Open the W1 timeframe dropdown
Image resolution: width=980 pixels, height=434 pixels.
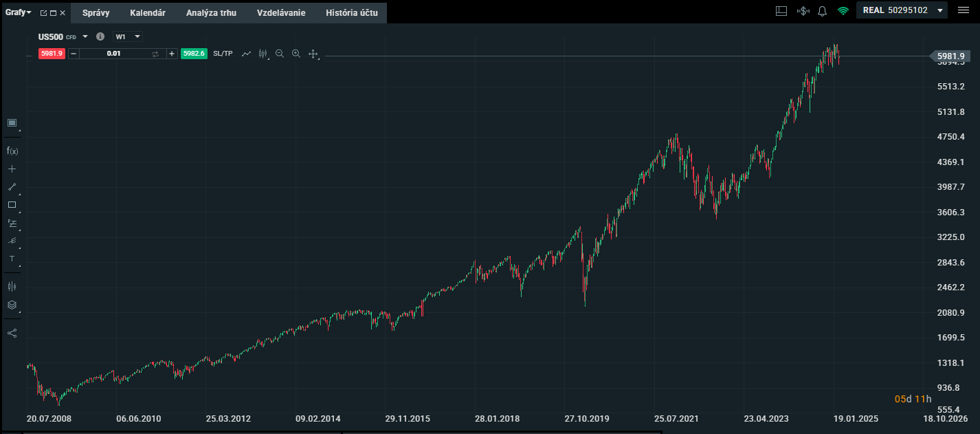click(x=128, y=36)
